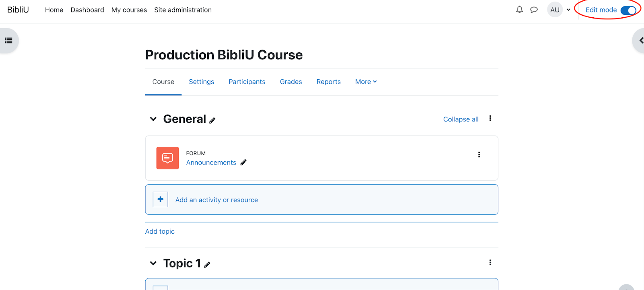Open Dashboard from the top navigation

click(x=87, y=10)
